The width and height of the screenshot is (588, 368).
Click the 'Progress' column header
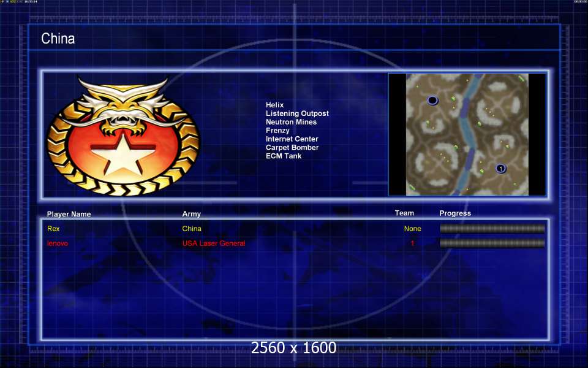pos(455,213)
